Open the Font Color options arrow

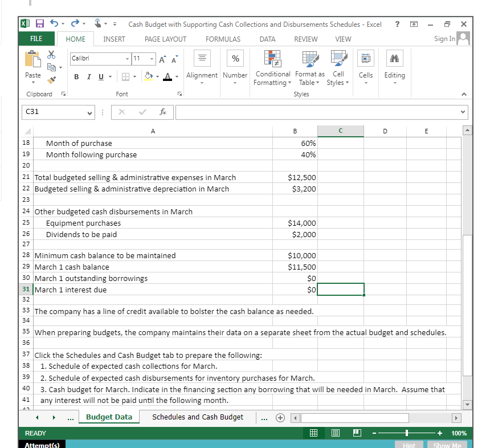[177, 76]
